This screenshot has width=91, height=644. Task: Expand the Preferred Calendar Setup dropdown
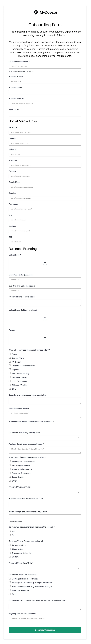click(x=45, y=492)
